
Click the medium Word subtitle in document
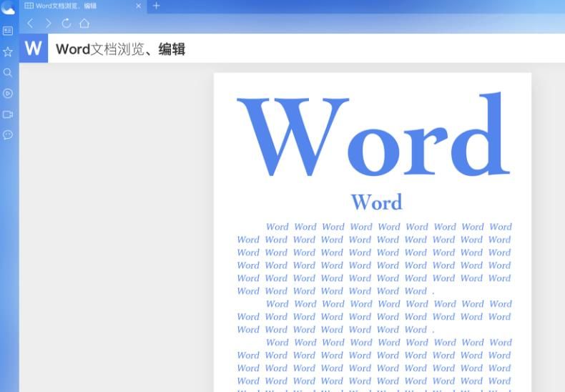click(x=376, y=202)
